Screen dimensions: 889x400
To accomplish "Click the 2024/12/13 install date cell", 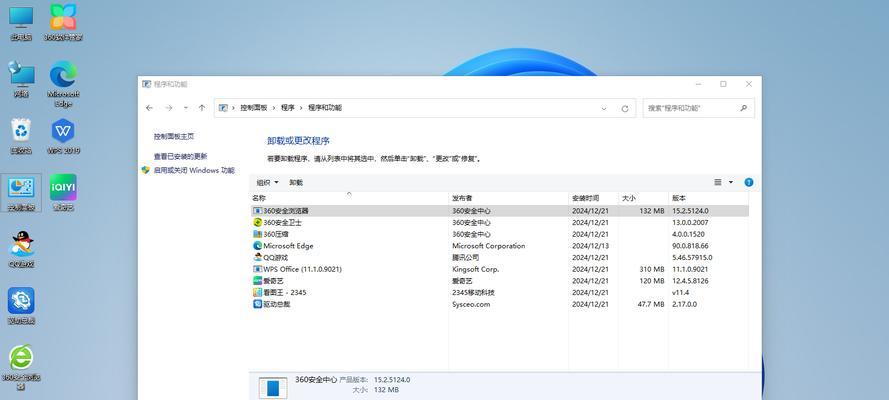I will point(590,246).
